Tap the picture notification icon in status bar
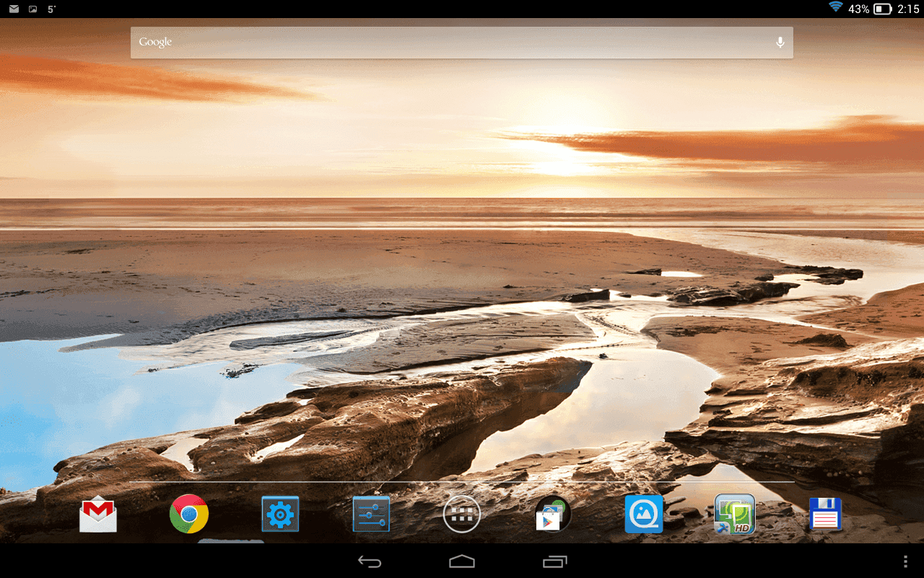The height and width of the screenshot is (578, 924). pyautogui.click(x=32, y=9)
